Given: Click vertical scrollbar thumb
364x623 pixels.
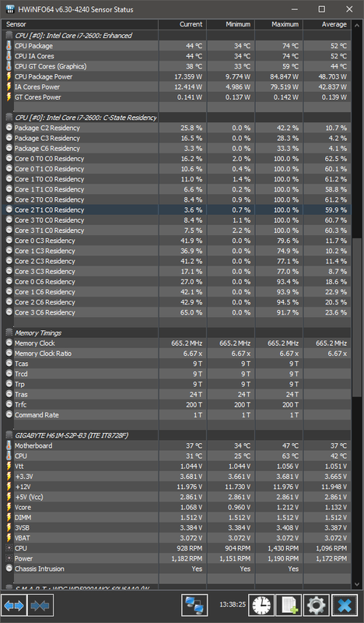Looking at the screenshot, I should 357,316.
